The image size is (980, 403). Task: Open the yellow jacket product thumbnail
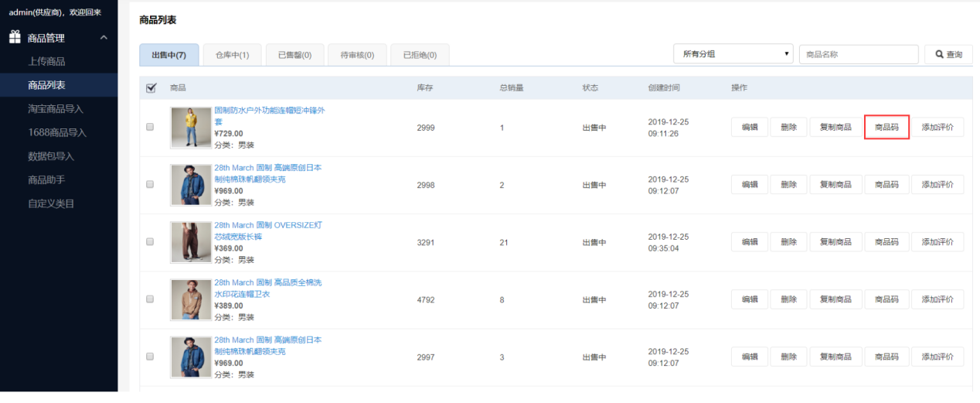(190, 128)
